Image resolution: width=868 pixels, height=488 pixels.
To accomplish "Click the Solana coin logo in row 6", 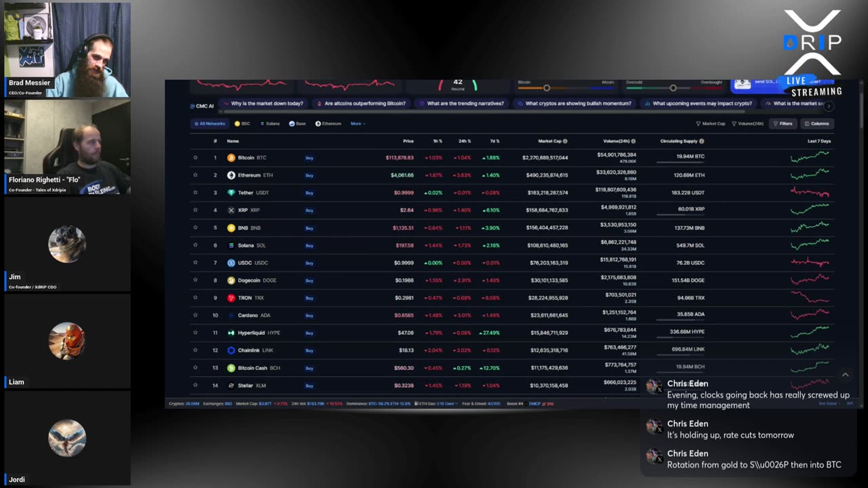I will point(231,245).
